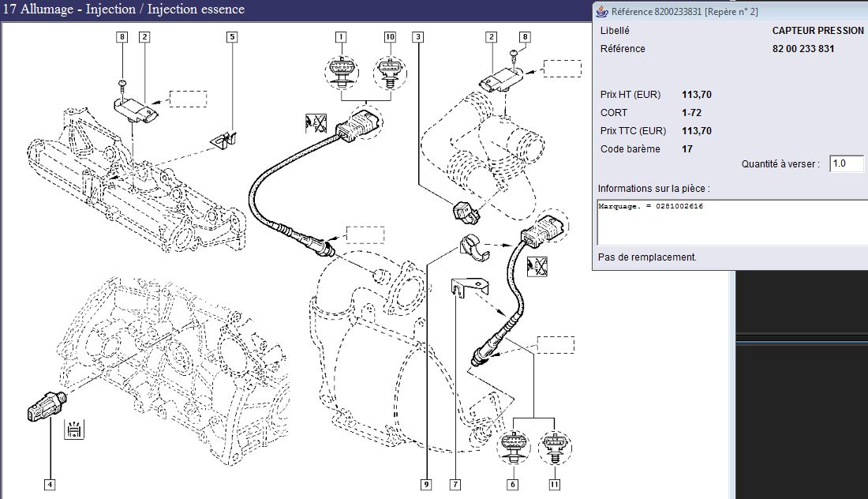
Task: Select callout number 10 at the top
Action: click(390, 37)
